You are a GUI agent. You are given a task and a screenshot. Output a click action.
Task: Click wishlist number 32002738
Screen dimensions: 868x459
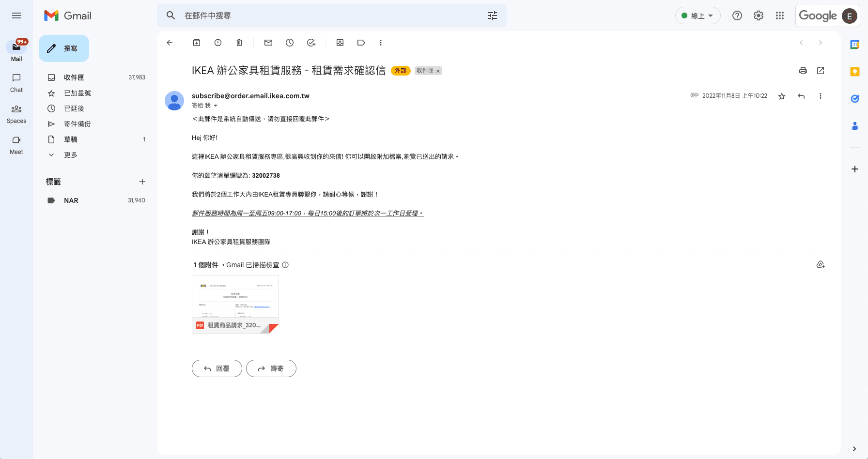266,176
